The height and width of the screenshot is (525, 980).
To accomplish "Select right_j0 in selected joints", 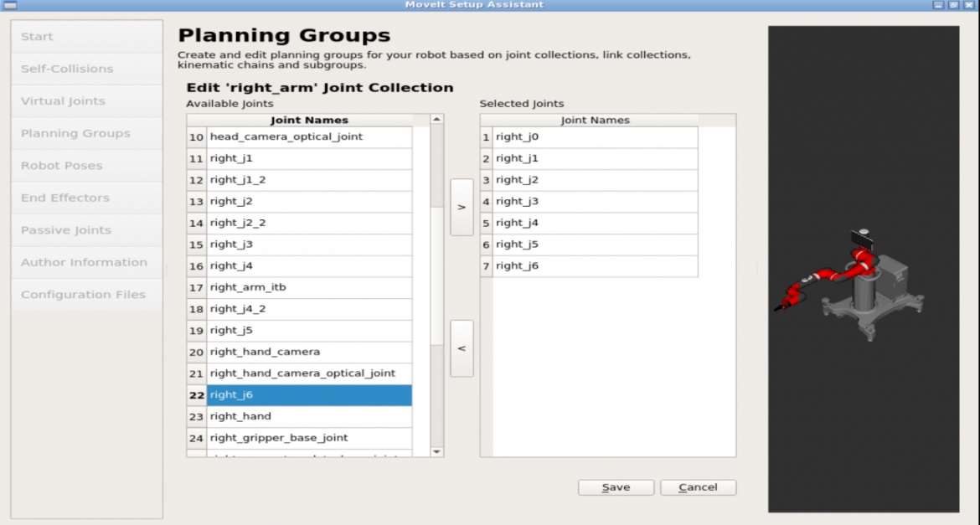I will (595, 136).
